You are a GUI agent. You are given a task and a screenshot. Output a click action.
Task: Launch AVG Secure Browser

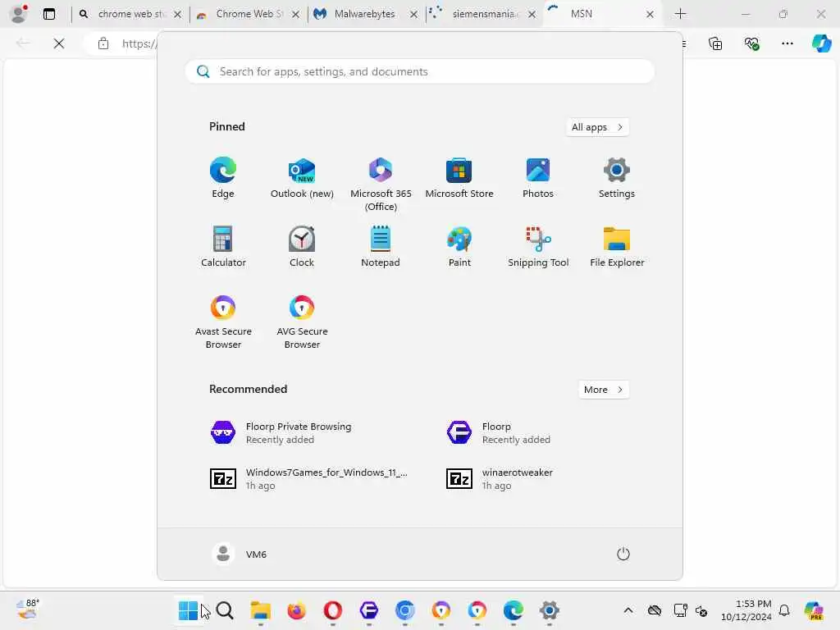(x=302, y=322)
